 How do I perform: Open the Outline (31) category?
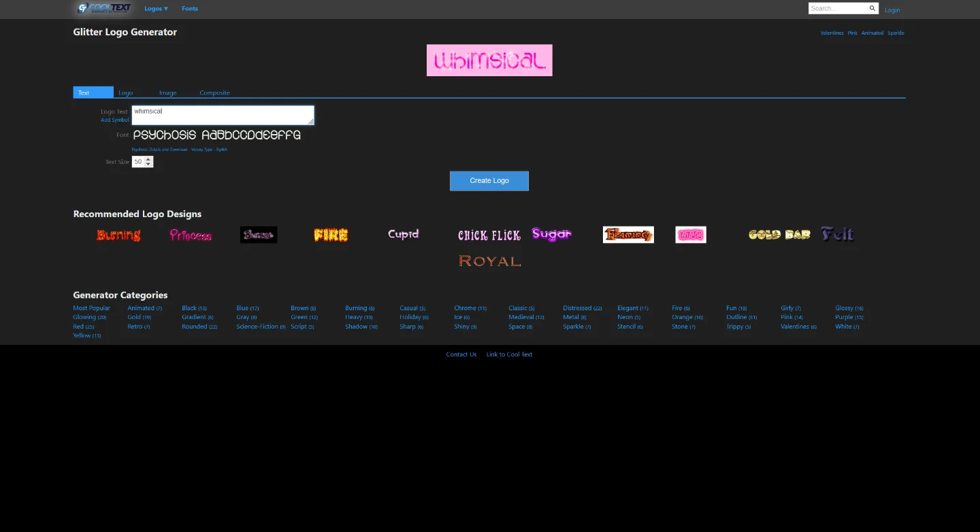coord(742,317)
